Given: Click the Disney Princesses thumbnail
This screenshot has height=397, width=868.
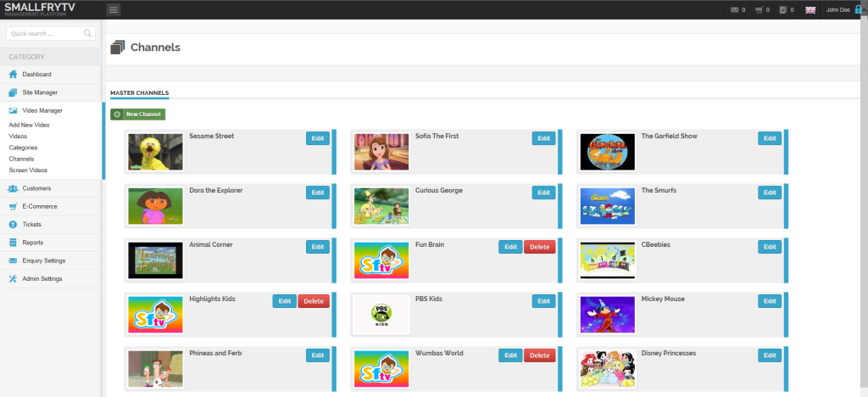Looking at the screenshot, I should coord(607,369).
